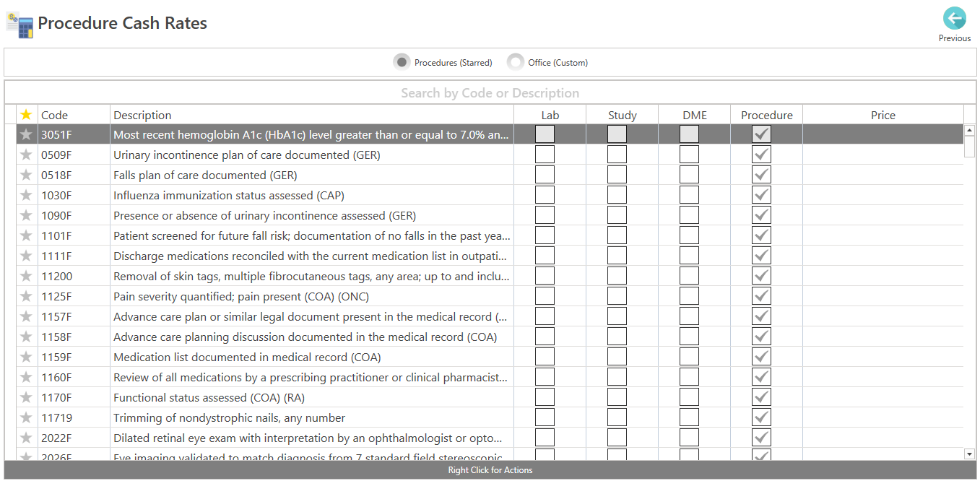
Task: Click the Price cell for code 0509F
Action: click(x=883, y=155)
